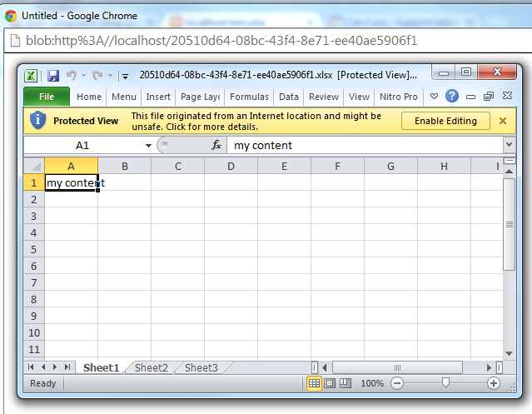Switch to Page Break Preview view
532x414 pixels.
pos(345,383)
